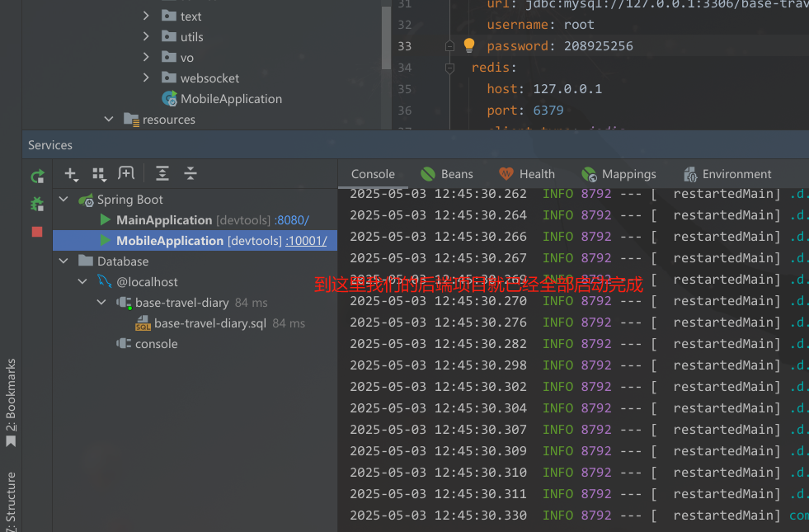Click the Open in New Tab icon
Image resolution: width=809 pixels, height=532 pixels.
click(126, 173)
